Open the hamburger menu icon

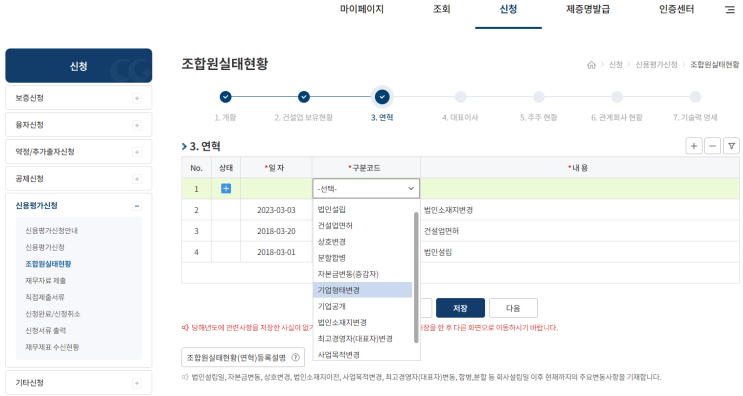pyautogui.click(x=730, y=9)
